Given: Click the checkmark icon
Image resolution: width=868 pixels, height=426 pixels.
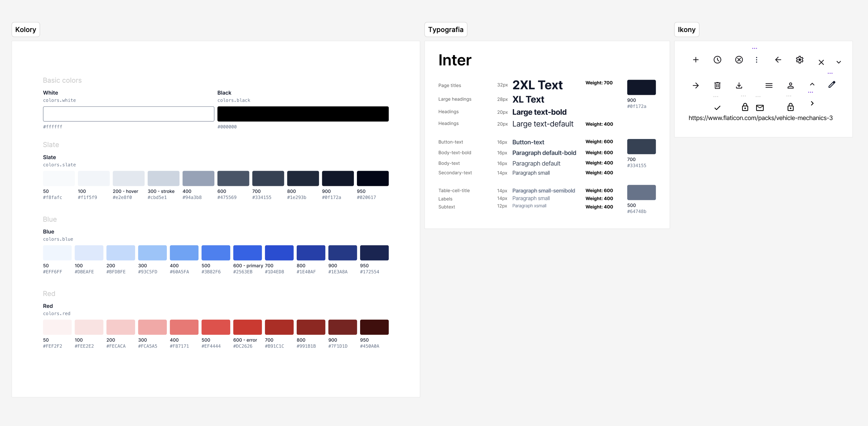Looking at the screenshot, I should pos(717,108).
